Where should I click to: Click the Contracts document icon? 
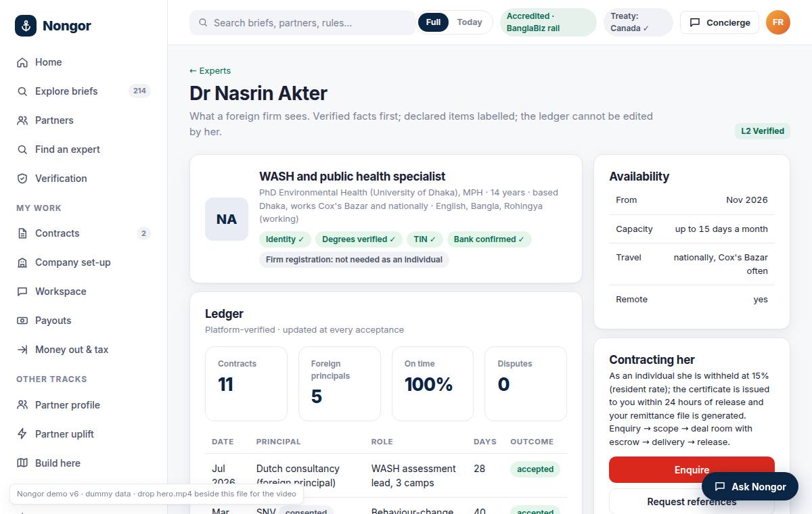tap(22, 233)
